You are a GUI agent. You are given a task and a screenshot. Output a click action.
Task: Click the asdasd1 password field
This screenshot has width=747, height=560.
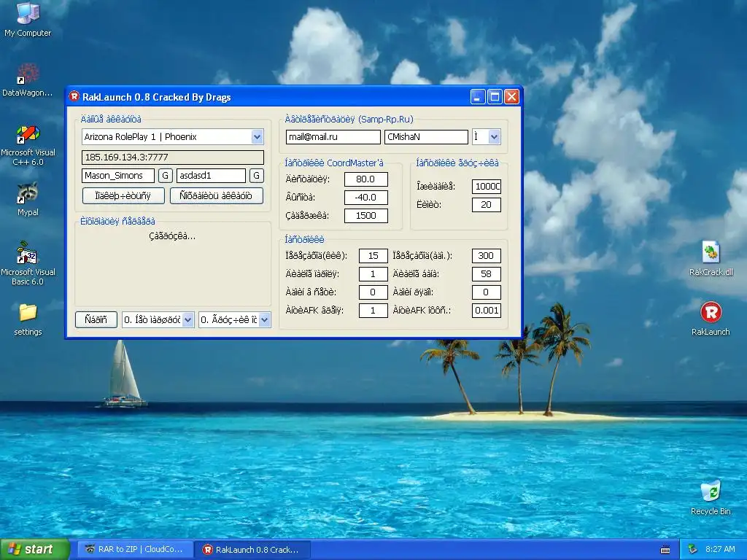click(x=211, y=176)
